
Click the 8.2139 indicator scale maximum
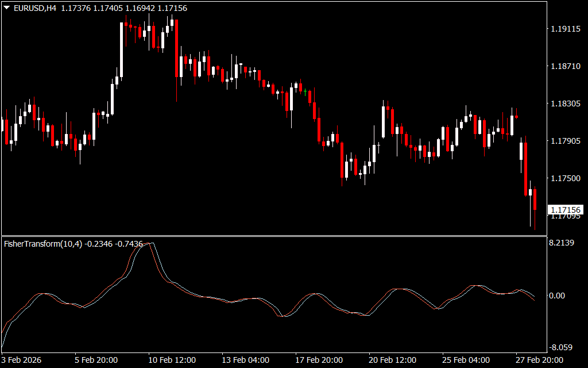[x=562, y=243]
